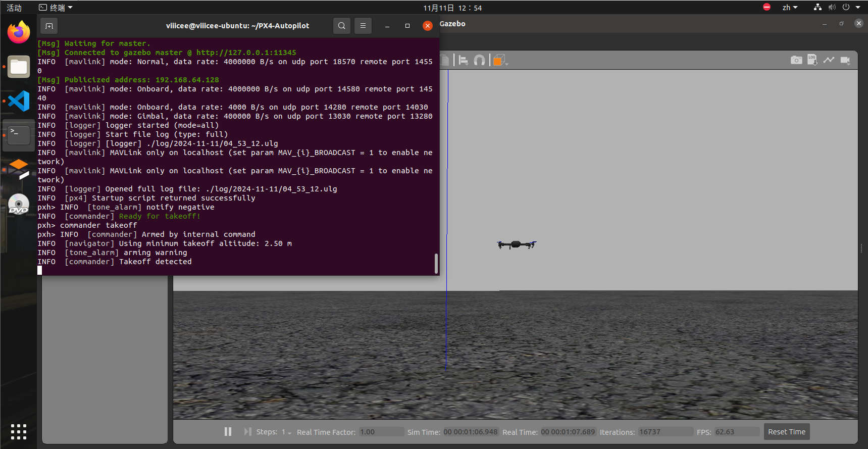Start Gazebo video recording icon

(845, 60)
